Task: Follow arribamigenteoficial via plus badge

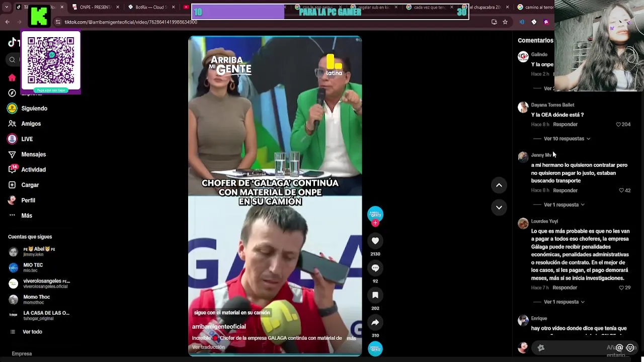Action: point(375,223)
